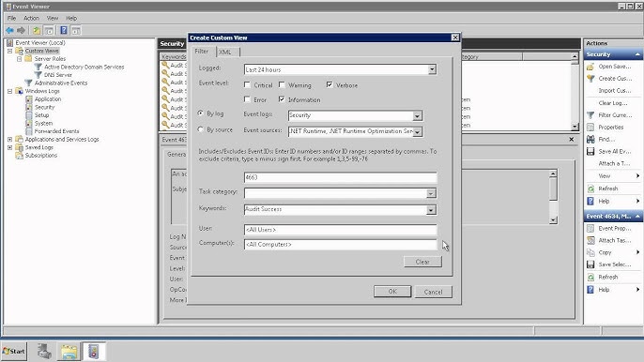Click Import Custom View action

(614, 91)
